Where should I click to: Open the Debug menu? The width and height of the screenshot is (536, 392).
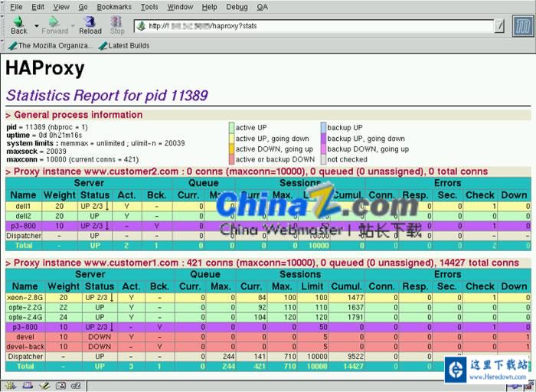pos(237,7)
